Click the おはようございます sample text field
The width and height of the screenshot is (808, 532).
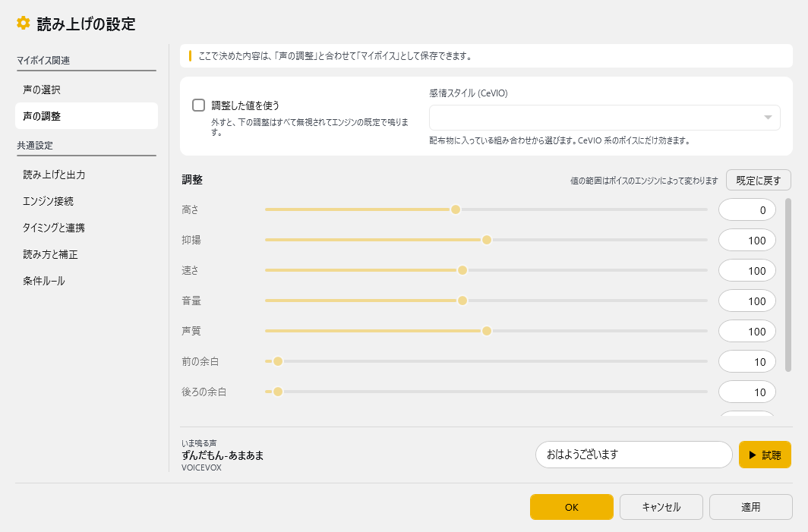pos(634,455)
